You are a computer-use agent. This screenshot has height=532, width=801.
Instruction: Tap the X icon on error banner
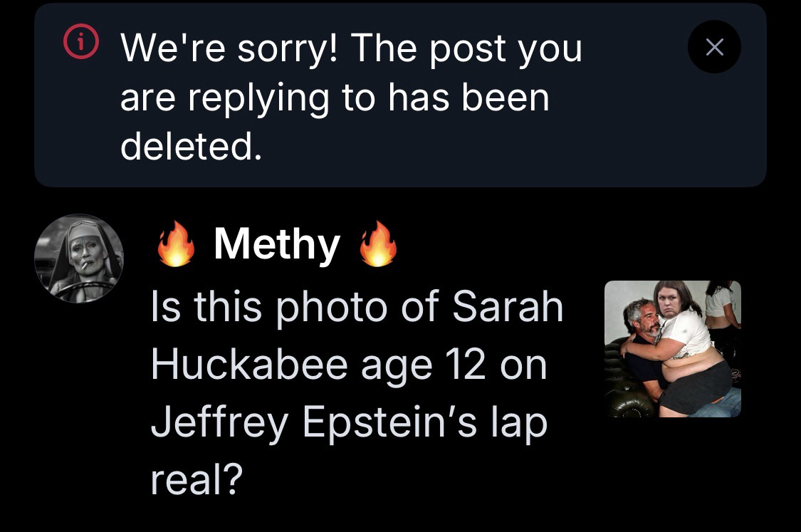(714, 47)
